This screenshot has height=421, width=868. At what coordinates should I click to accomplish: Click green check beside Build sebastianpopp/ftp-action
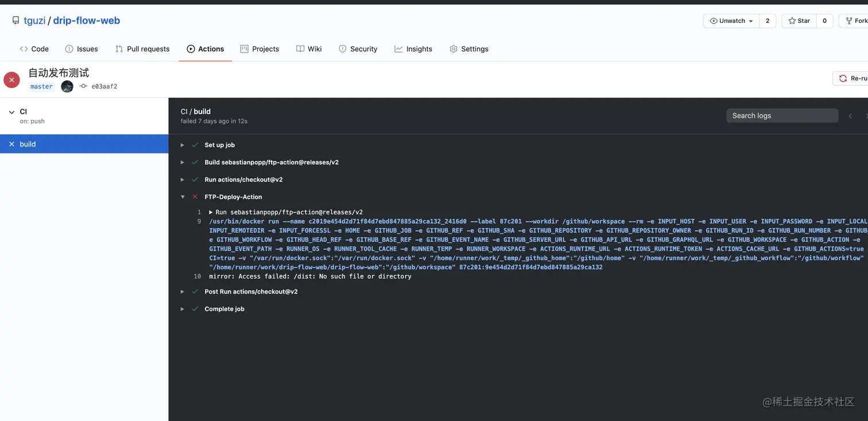click(x=195, y=162)
